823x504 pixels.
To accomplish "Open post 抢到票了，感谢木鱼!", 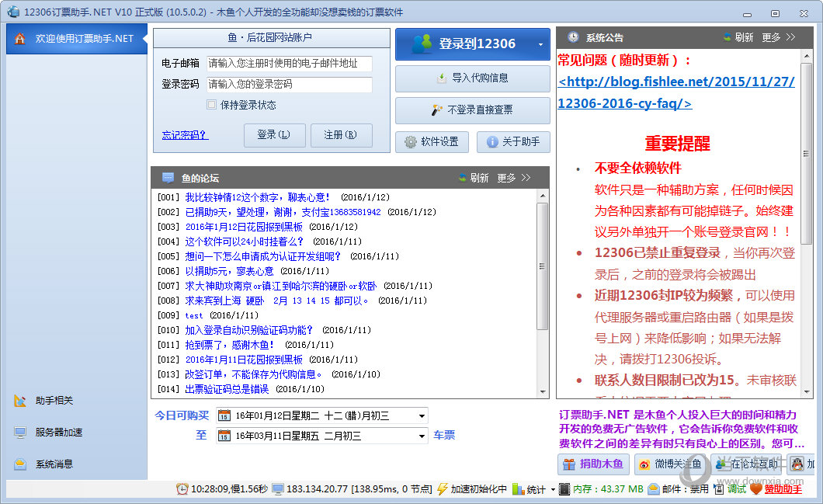I will tap(230, 345).
